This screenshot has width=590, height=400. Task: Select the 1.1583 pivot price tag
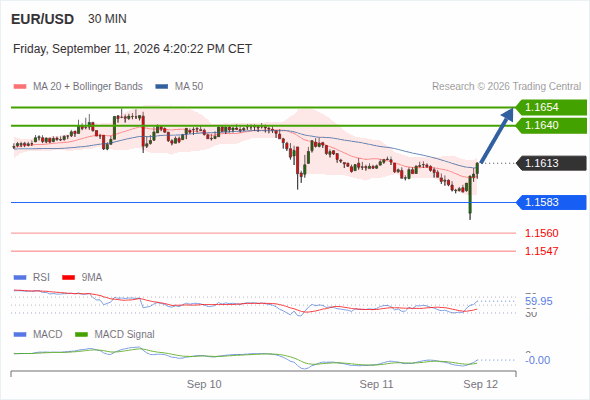[551, 202]
